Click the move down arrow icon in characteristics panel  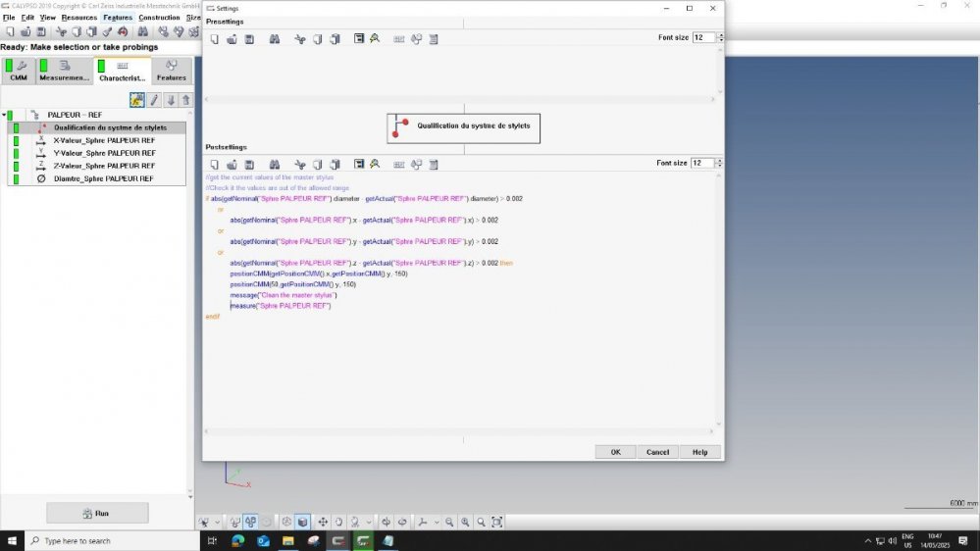(171, 100)
